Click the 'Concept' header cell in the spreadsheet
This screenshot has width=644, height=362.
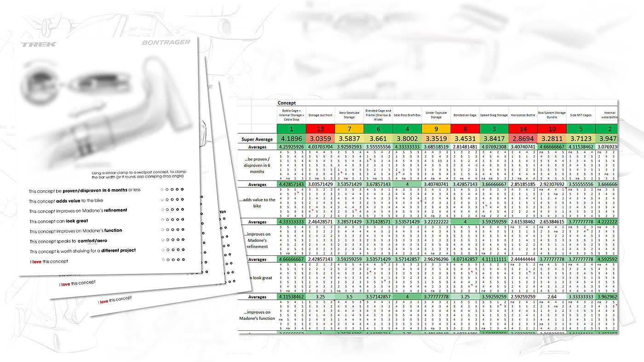[x=287, y=103]
